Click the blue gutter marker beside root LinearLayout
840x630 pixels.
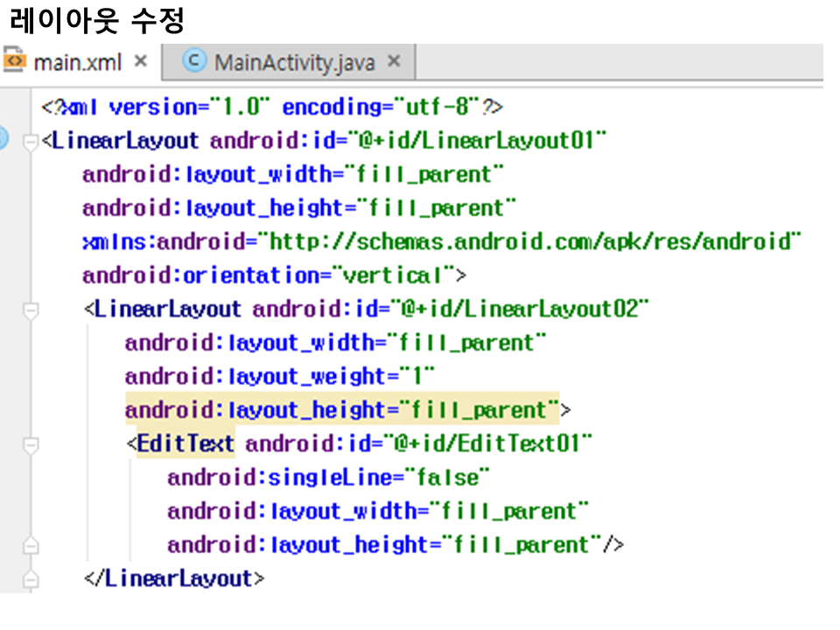click(x=3, y=140)
